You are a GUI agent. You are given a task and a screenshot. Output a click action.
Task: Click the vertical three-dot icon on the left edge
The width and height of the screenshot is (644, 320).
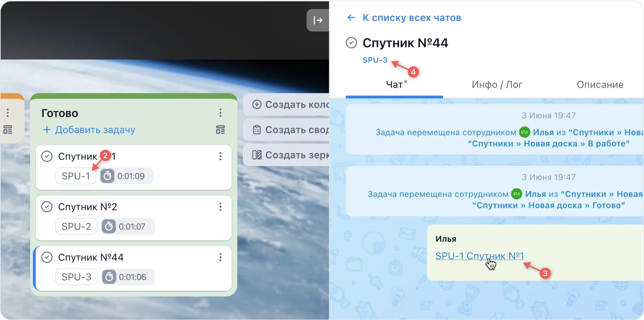pos(8,113)
